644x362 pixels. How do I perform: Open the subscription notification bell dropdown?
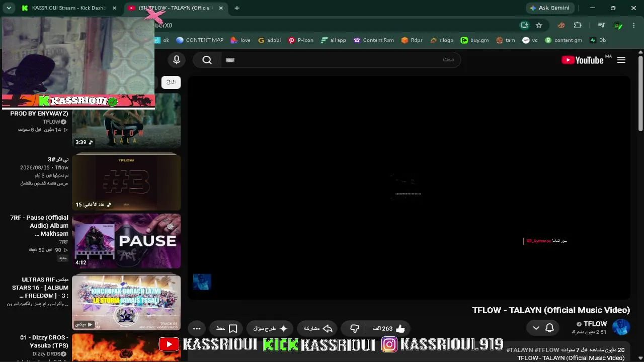[543, 328]
